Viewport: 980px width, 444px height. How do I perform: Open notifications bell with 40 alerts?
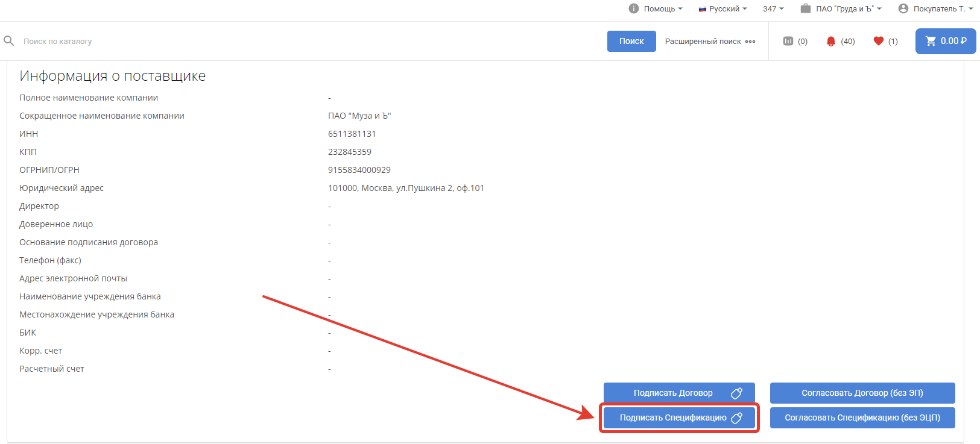(830, 41)
